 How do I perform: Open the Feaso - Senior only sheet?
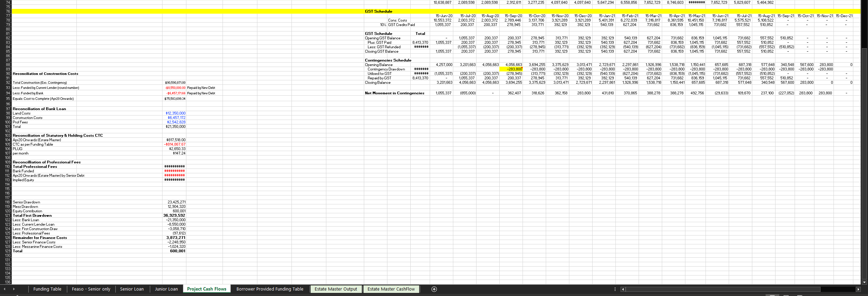coord(91,289)
